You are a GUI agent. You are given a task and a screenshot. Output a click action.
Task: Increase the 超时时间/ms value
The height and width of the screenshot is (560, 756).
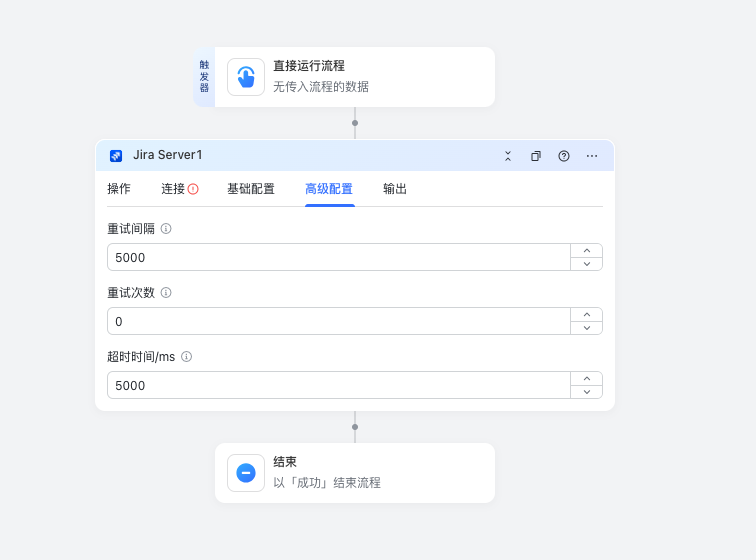(x=587, y=379)
